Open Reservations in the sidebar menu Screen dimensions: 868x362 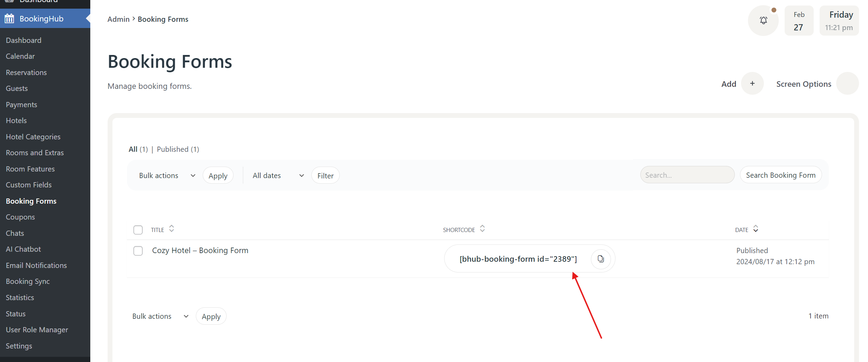point(26,73)
